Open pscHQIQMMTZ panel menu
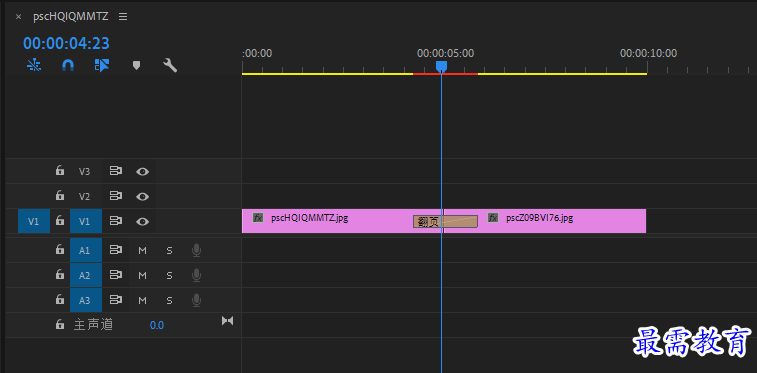This screenshot has width=757, height=373. (123, 17)
